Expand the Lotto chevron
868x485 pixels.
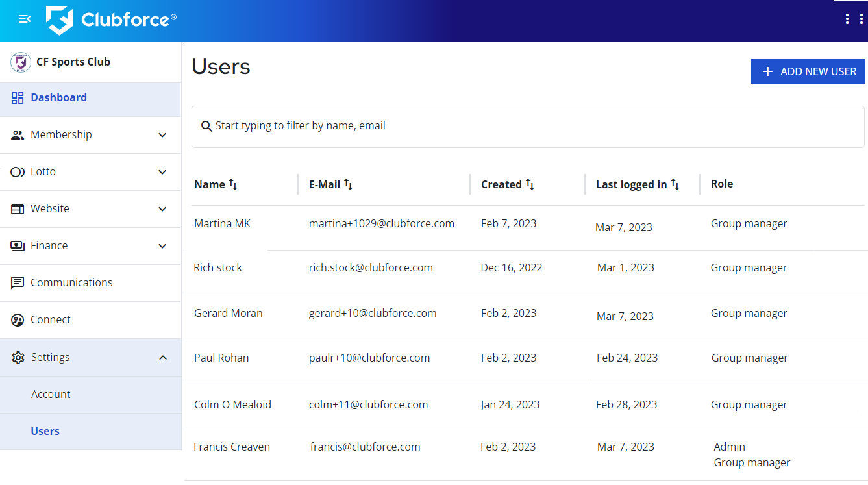click(x=162, y=172)
